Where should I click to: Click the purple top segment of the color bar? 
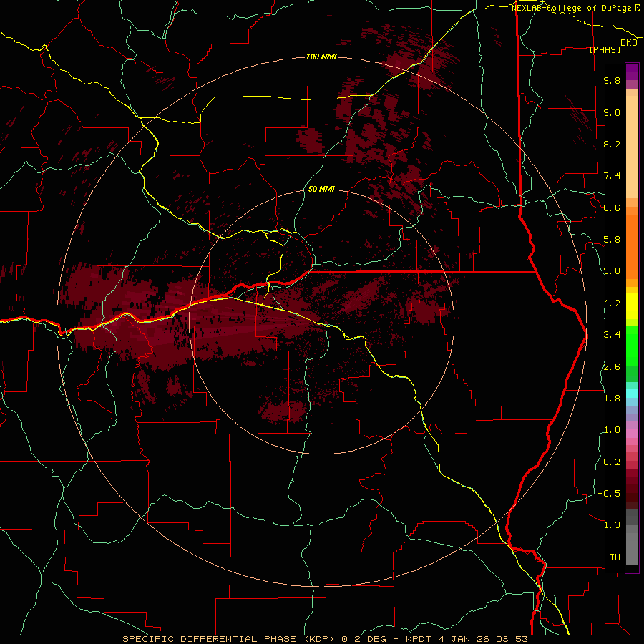tap(632, 72)
